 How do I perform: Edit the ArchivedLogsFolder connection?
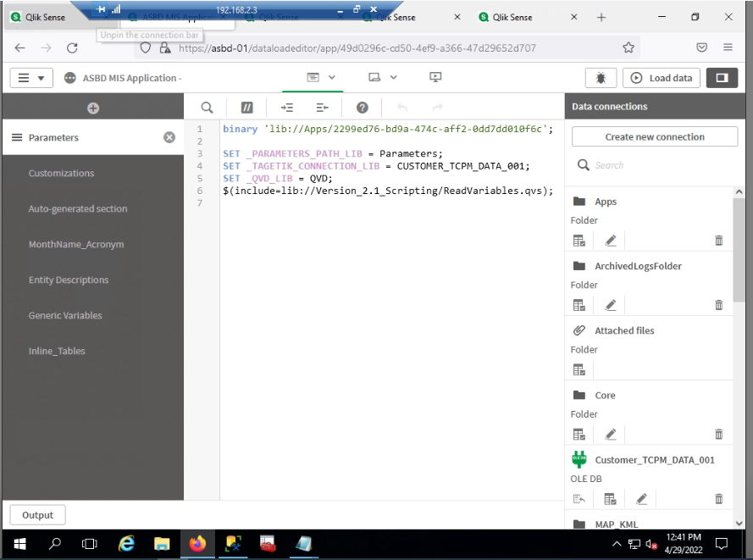(611, 305)
